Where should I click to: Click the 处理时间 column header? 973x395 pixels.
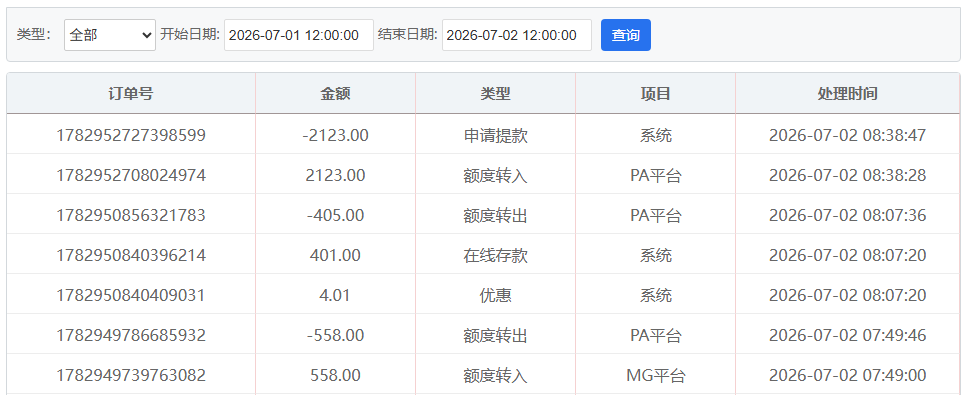coord(847,94)
